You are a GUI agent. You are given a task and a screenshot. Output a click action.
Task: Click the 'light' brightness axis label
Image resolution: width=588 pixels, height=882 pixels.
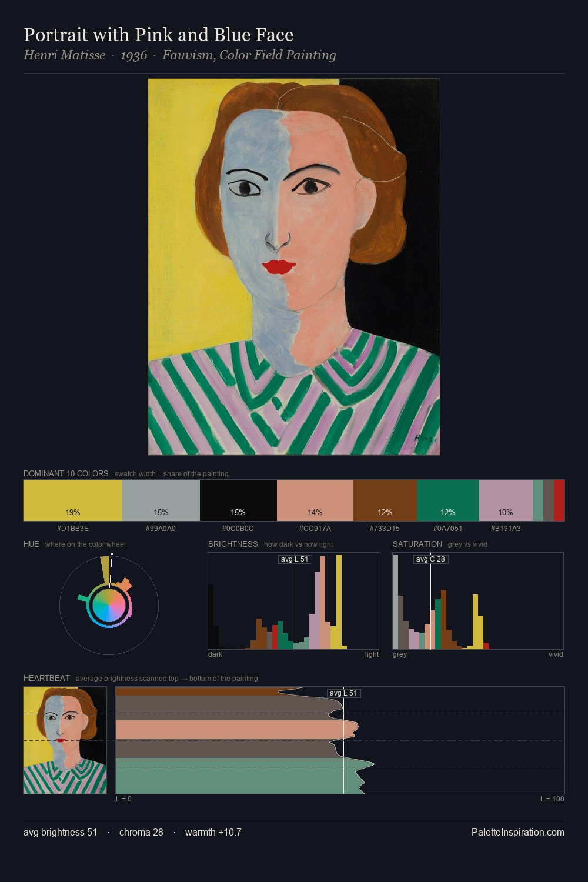pos(372,654)
